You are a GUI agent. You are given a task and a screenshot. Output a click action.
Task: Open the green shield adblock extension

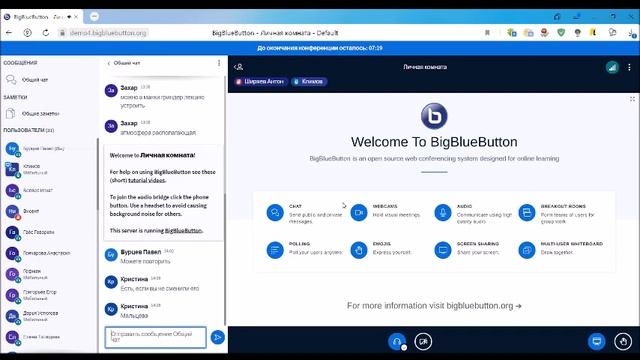561,33
